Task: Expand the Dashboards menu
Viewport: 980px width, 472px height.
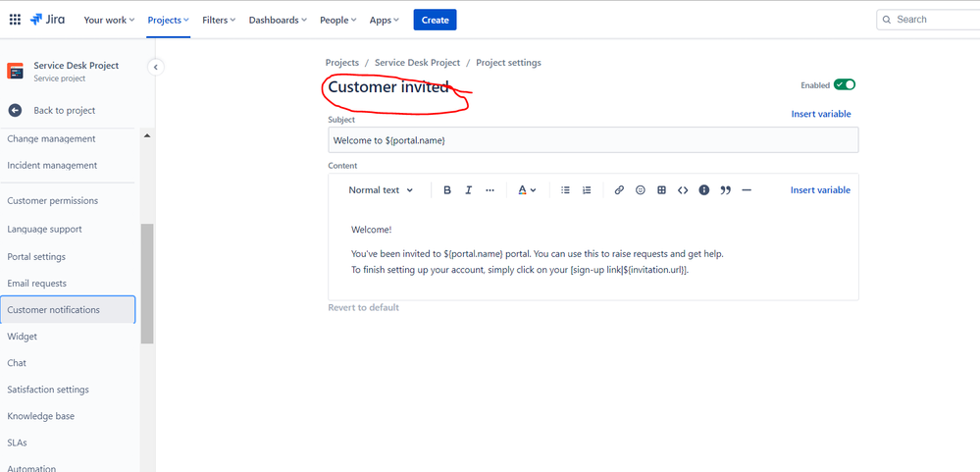Action: (x=279, y=20)
